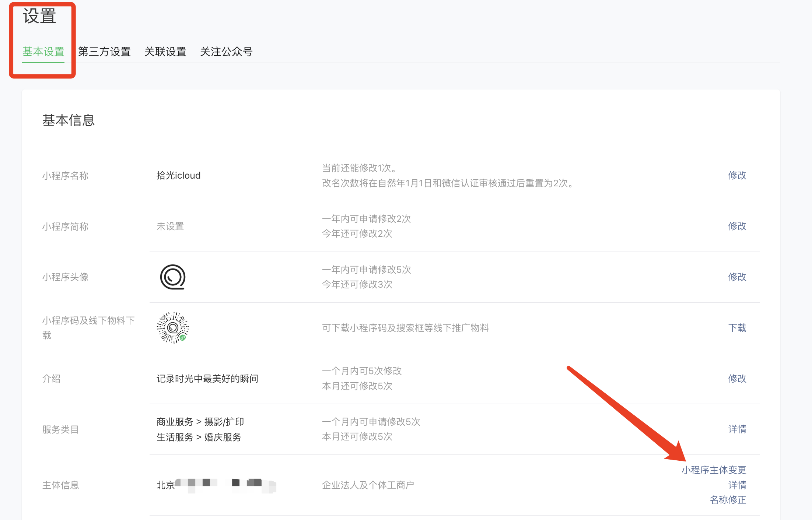Click the 生活服务 > 婚庆服务 category text

pos(199,437)
